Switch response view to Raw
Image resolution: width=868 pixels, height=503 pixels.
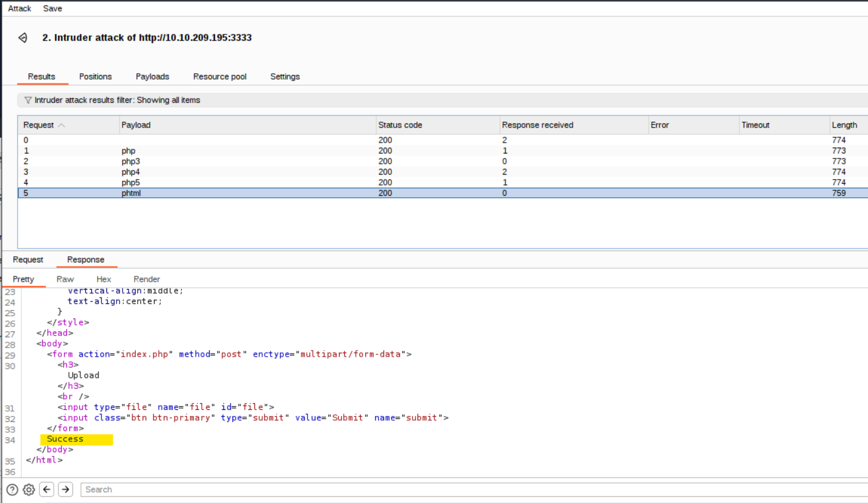pos(65,279)
